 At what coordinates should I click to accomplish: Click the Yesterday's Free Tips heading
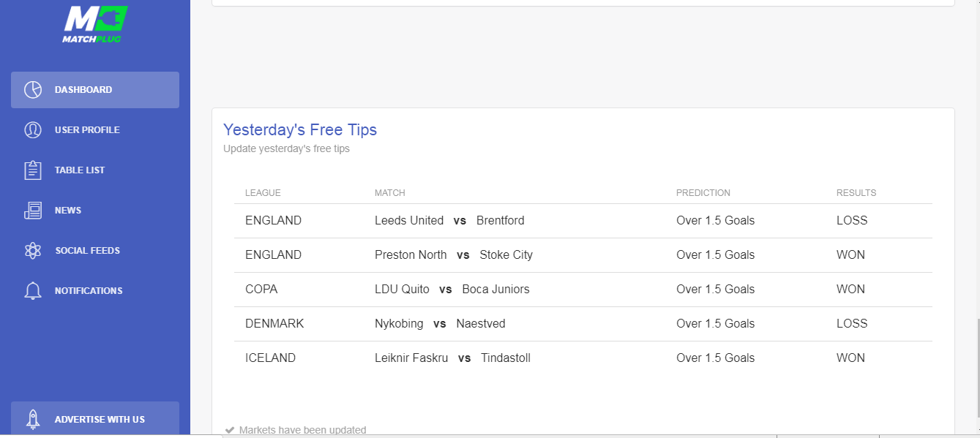point(300,130)
